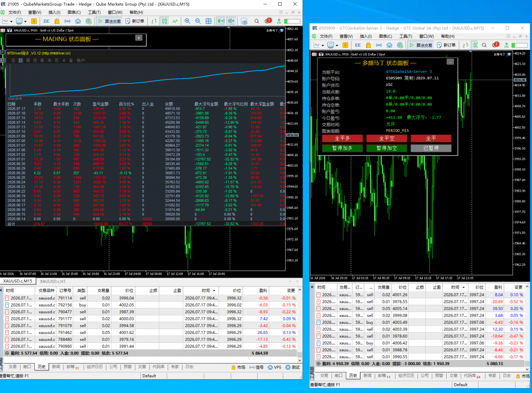The image size is (532, 393).
Task: Expand the MADING status panel with the plus button
Action: click(x=139, y=38)
